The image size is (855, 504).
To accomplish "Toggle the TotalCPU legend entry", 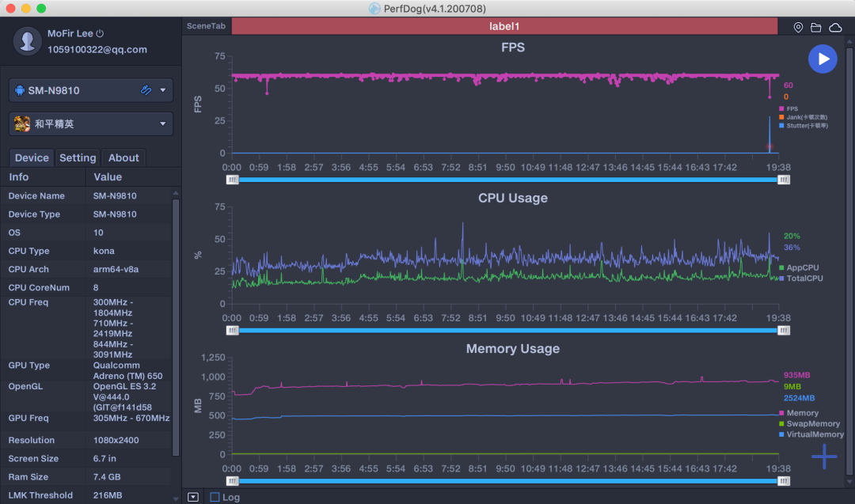I will point(801,279).
